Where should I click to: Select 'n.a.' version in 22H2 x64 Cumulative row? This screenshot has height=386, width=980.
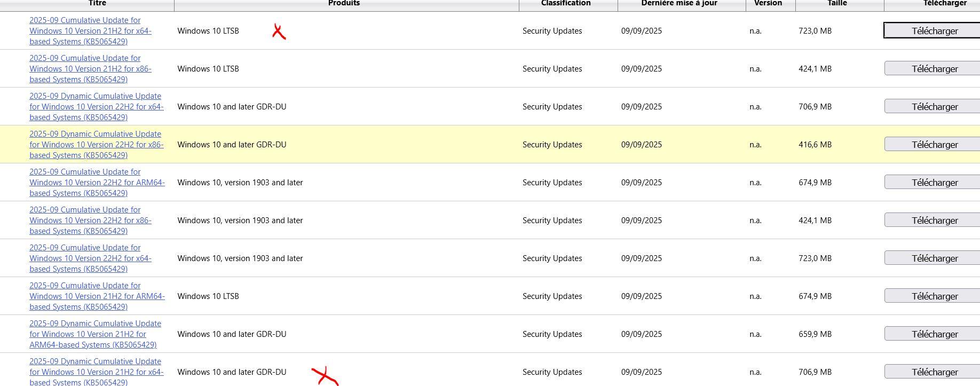tap(755, 258)
